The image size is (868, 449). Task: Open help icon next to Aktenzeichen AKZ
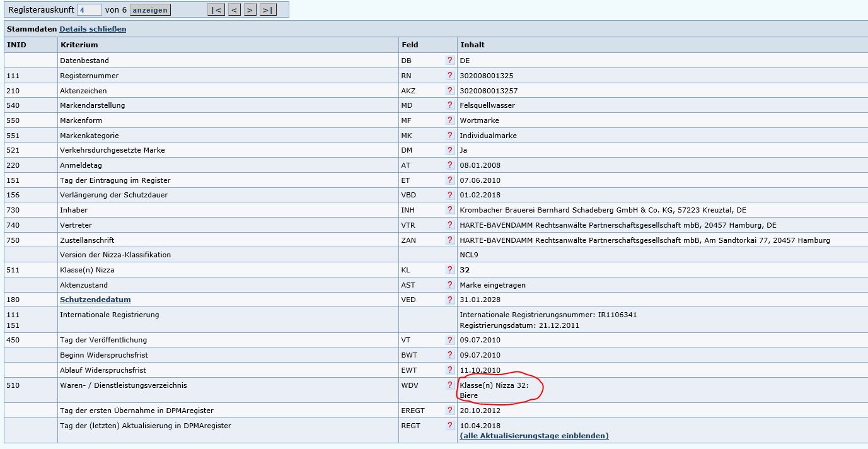[449, 91]
